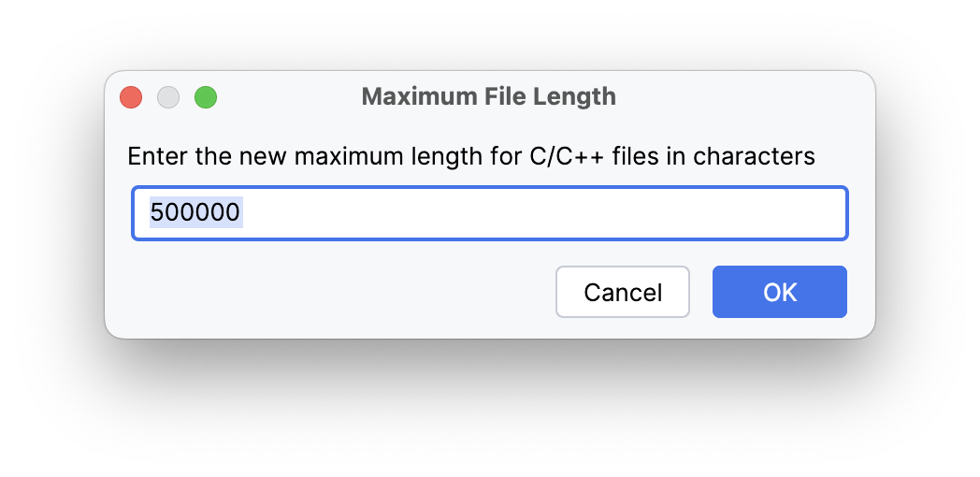Click the OK button
Viewport: 980px width, 477px height.
coord(779,292)
